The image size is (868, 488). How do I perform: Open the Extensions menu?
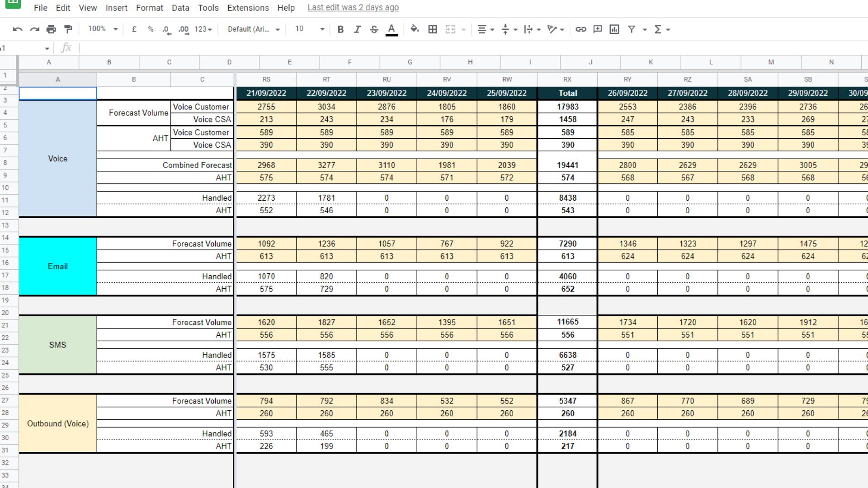tap(248, 8)
